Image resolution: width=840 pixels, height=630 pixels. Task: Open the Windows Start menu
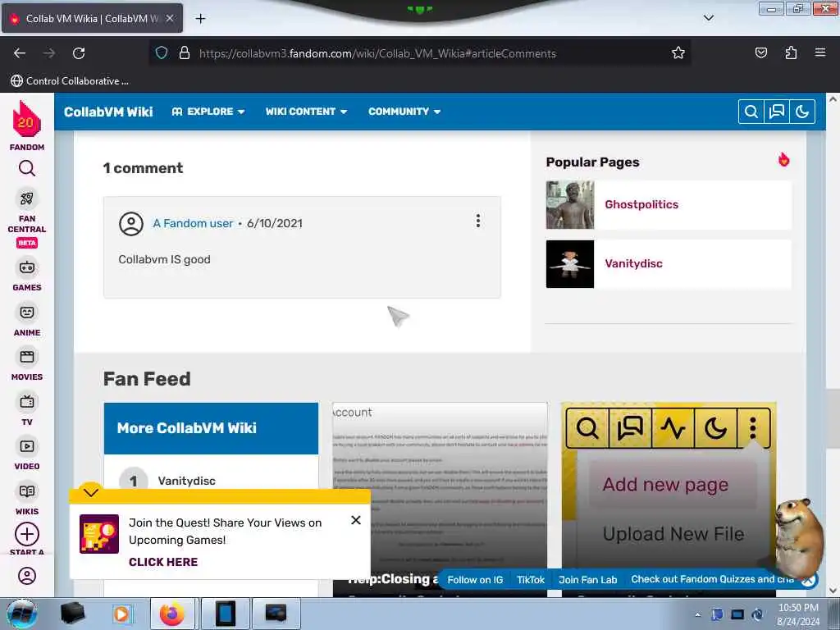click(x=21, y=614)
